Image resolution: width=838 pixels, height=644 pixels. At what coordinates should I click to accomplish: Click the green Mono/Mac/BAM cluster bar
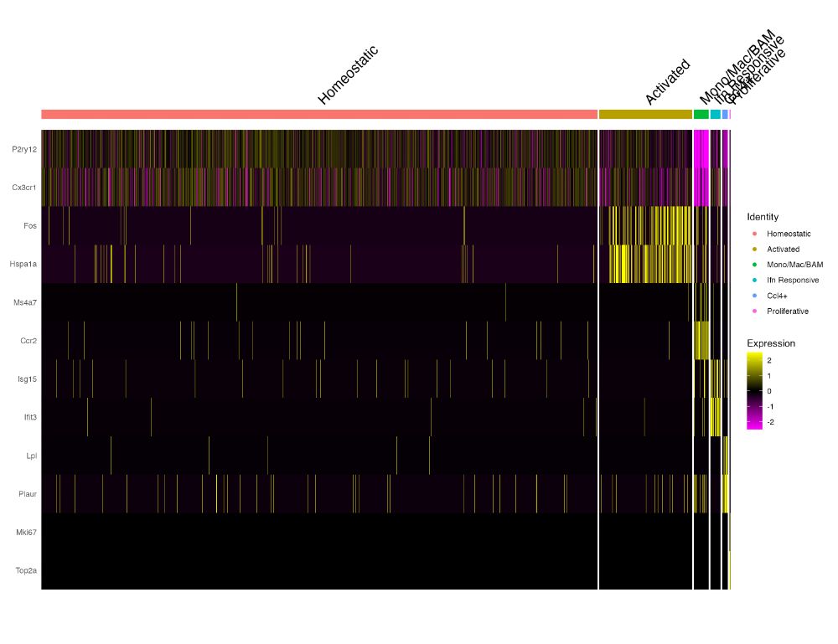point(701,114)
